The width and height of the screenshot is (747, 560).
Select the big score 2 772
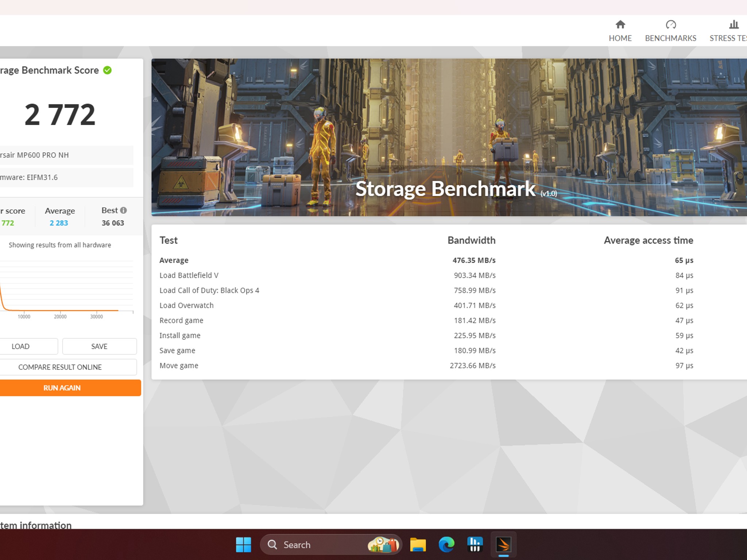tap(60, 114)
